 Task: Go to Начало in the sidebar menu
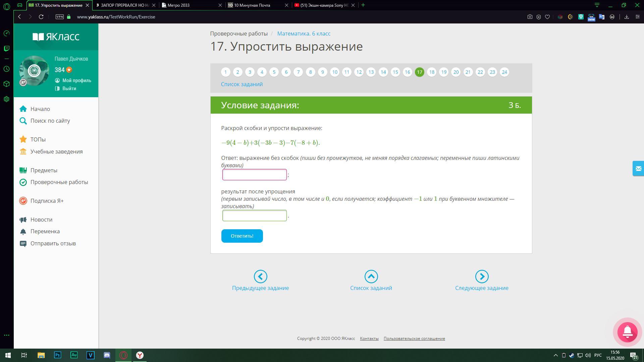coord(35,109)
